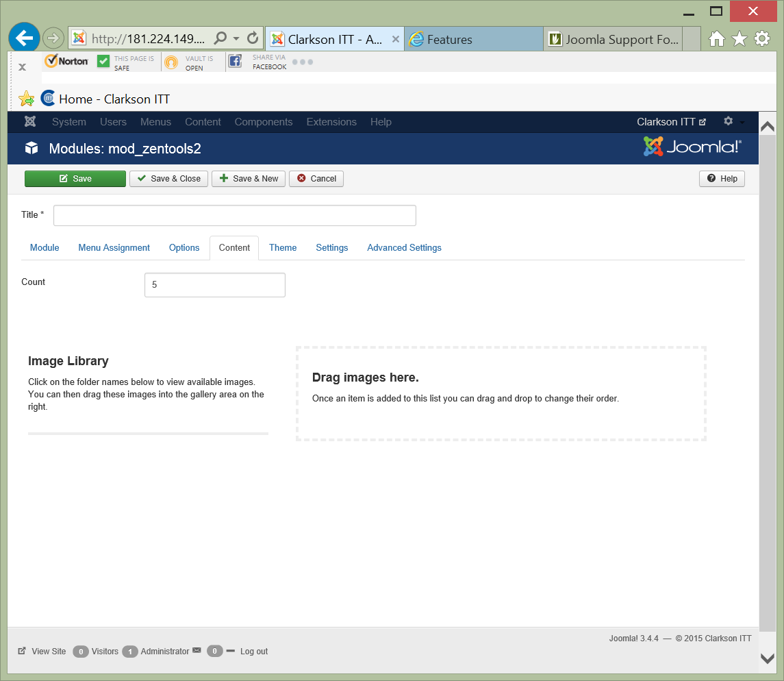Image resolution: width=784 pixels, height=681 pixels.
Task: Close the Norton toolbar with X
Action: tap(22, 67)
